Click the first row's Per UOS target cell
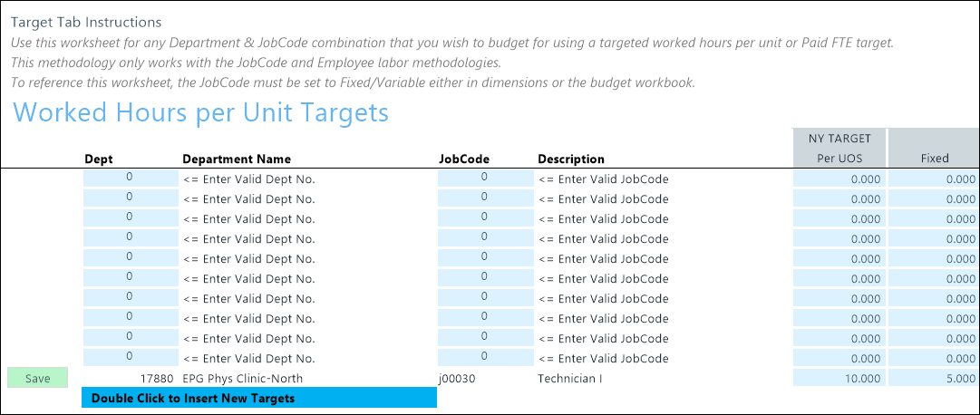Image resolution: width=980 pixels, height=415 pixels. click(839, 179)
